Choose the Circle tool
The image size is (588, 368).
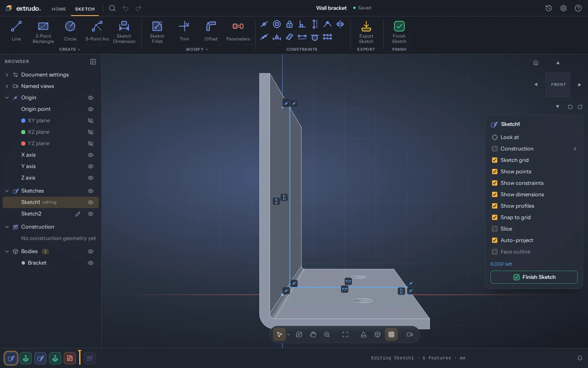click(x=70, y=31)
